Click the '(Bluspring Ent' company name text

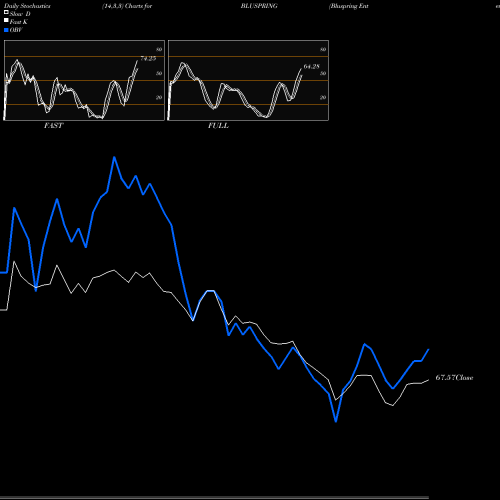click(x=349, y=6)
